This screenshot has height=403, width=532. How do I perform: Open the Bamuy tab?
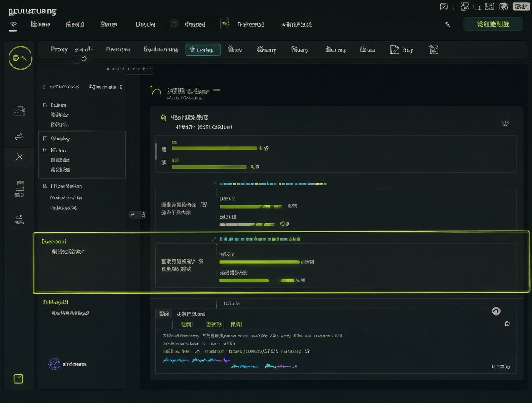pyautogui.click(x=336, y=49)
